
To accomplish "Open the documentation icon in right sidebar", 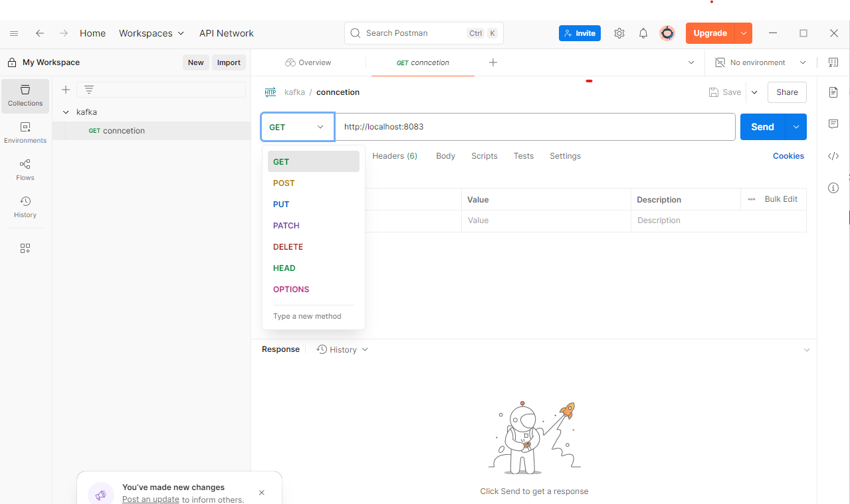I will [833, 92].
